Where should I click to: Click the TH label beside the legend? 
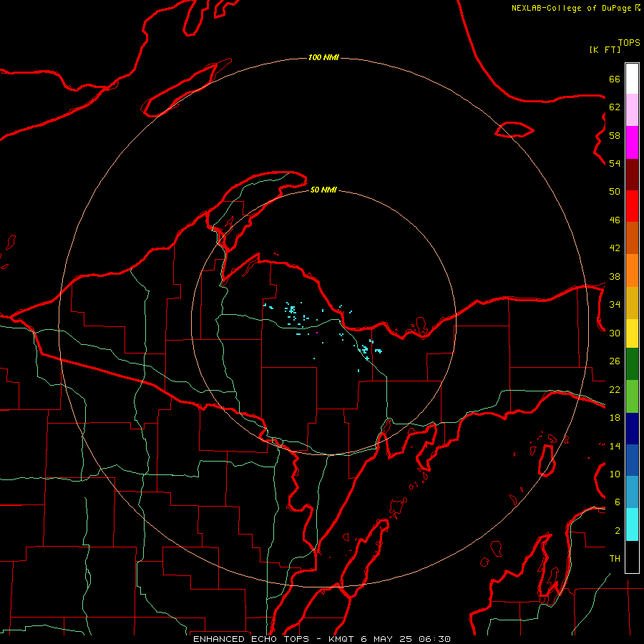tap(615, 559)
